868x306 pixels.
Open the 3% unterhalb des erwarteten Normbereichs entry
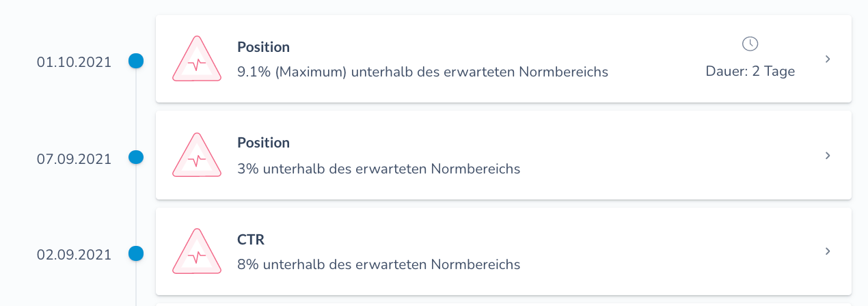[379, 168]
